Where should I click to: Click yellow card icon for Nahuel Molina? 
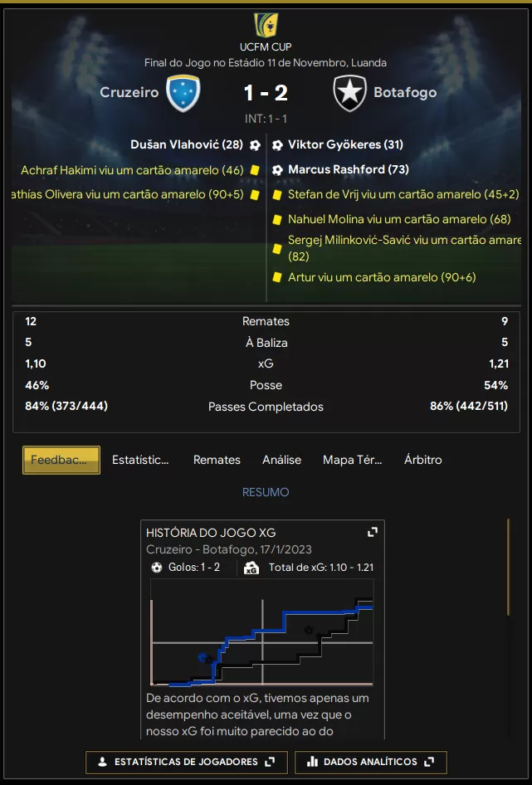tap(277, 219)
